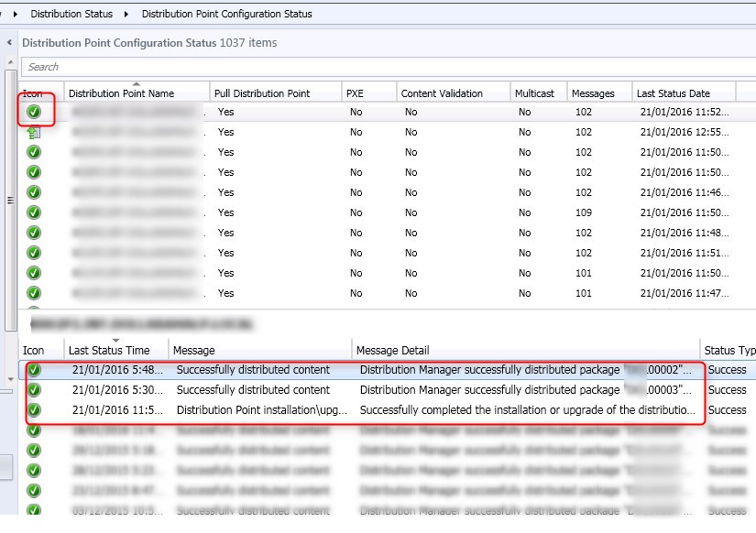Image resolution: width=756 pixels, height=533 pixels.
Task: Click 'Successfully distributed content' in the 5:48 row
Action: [253, 370]
